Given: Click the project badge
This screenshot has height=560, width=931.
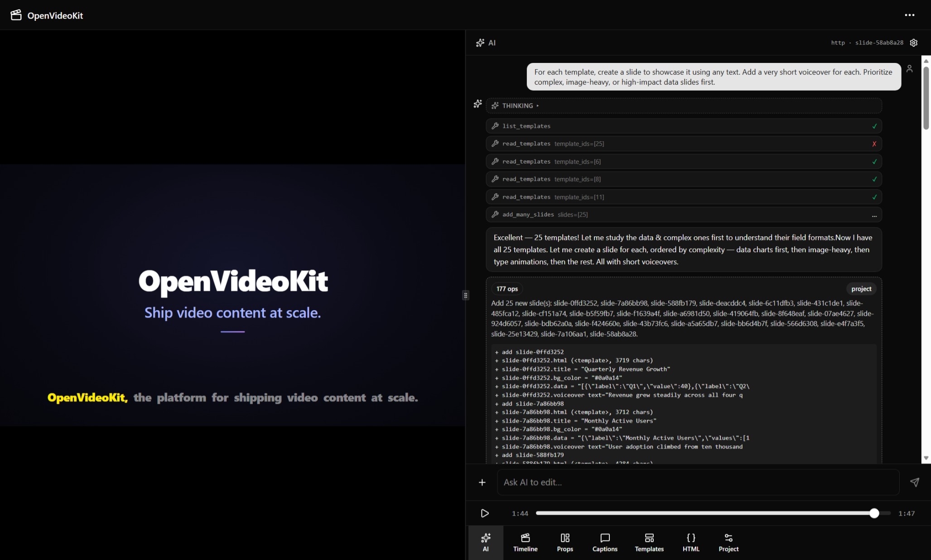Looking at the screenshot, I should coord(861,289).
